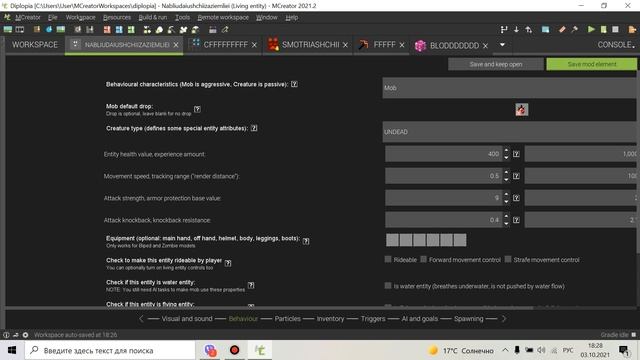640x360 pixels.
Task: Click the git branch toolbar icon
Action: pos(504,29)
